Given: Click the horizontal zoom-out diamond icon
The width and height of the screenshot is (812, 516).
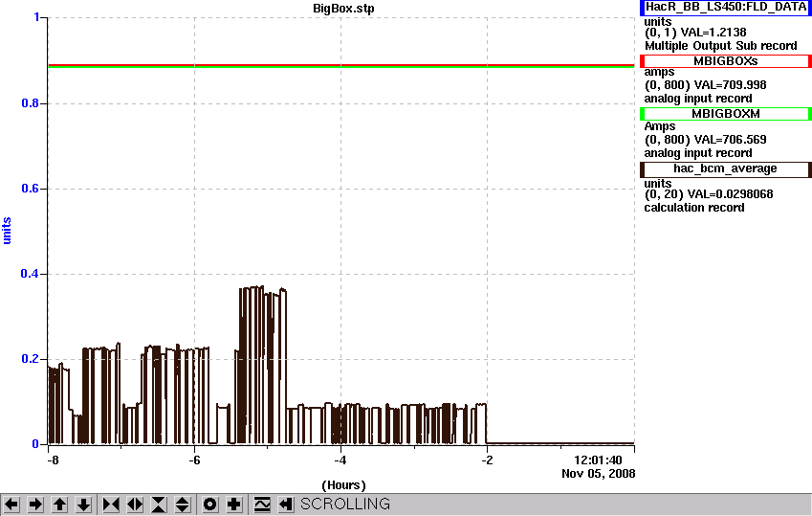Looking at the screenshot, I should [135, 505].
